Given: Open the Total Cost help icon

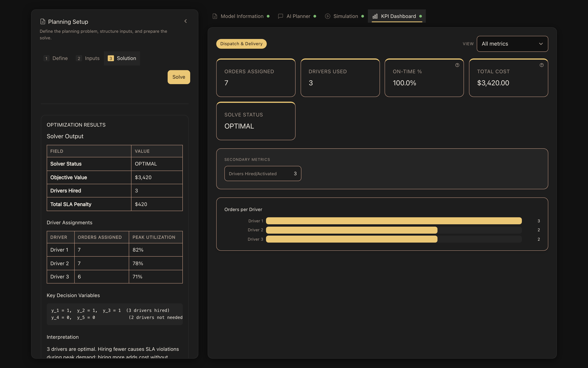Looking at the screenshot, I should 541,65.
